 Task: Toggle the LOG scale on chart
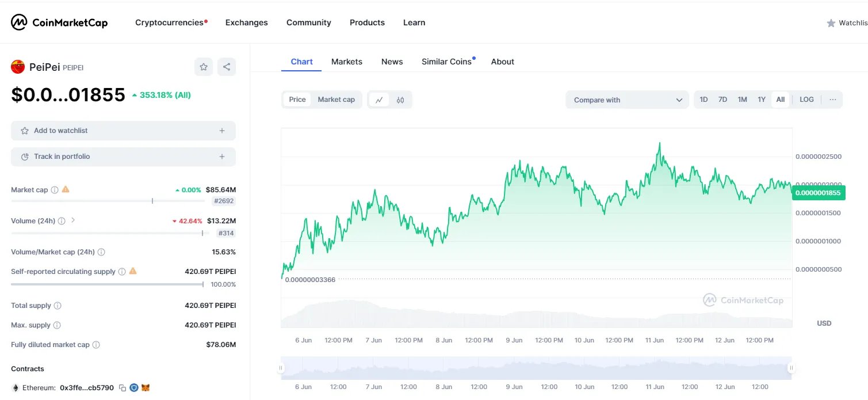click(806, 100)
